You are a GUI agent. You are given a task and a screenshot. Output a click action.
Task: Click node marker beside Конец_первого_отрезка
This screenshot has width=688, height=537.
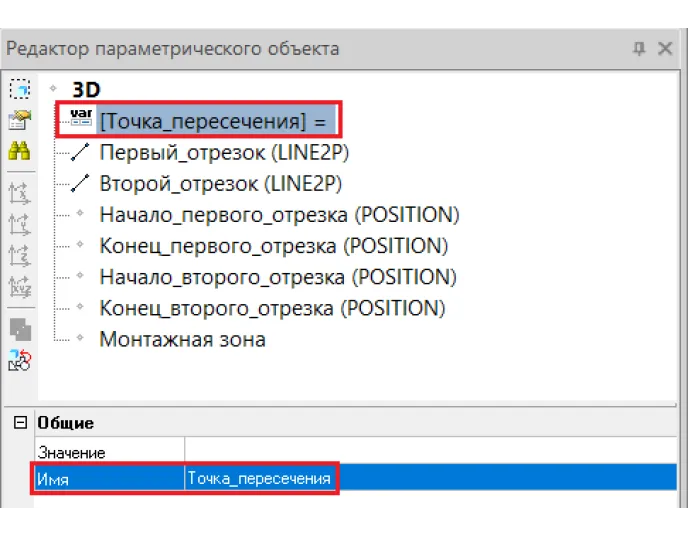coord(80,244)
